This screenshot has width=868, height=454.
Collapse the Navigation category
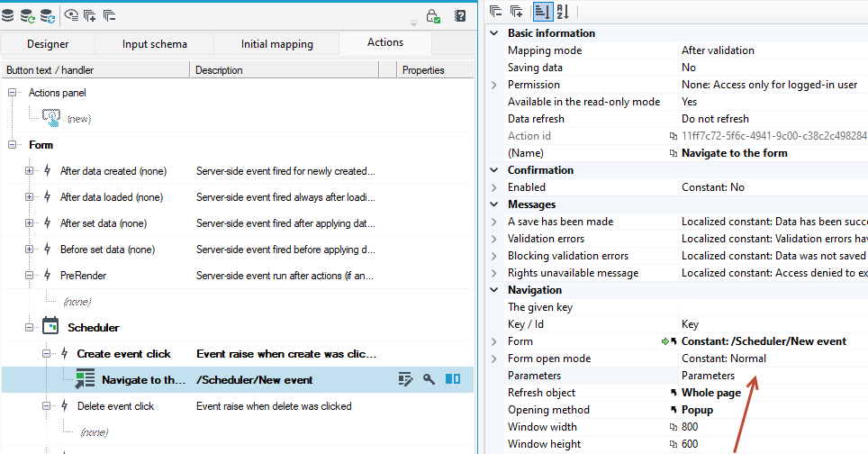point(494,289)
